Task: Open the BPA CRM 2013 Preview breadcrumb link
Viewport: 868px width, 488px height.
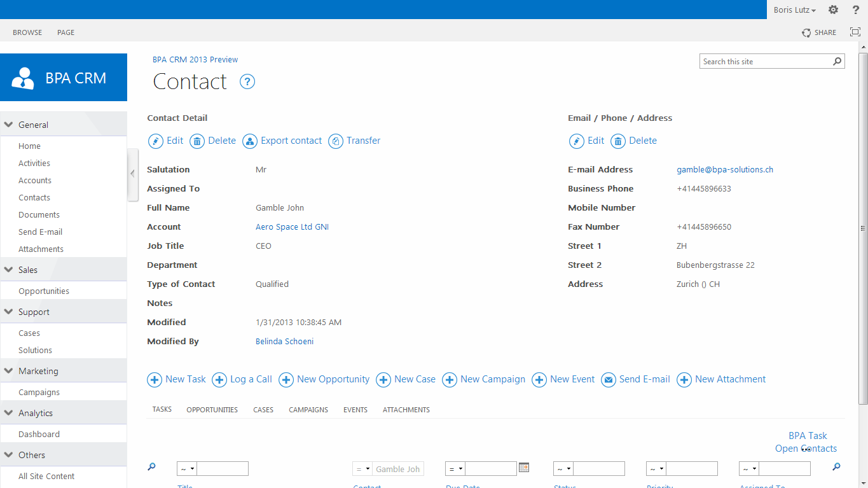Action: (x=195, y=59)
